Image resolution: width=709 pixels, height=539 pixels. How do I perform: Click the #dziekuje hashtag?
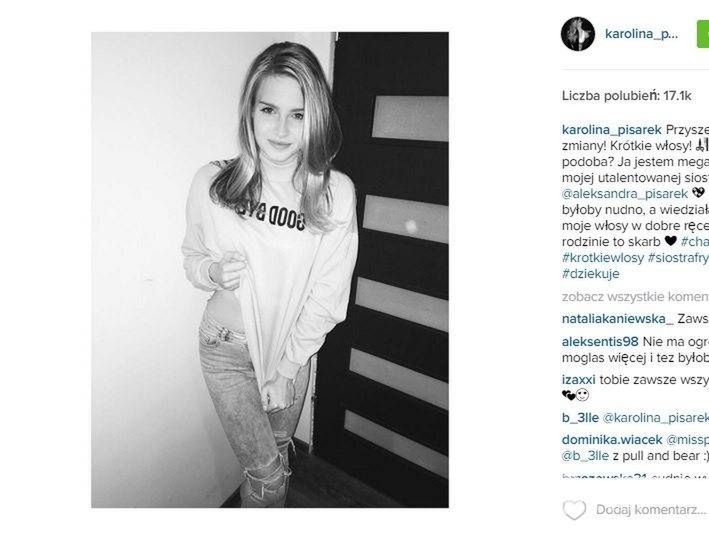591,274
